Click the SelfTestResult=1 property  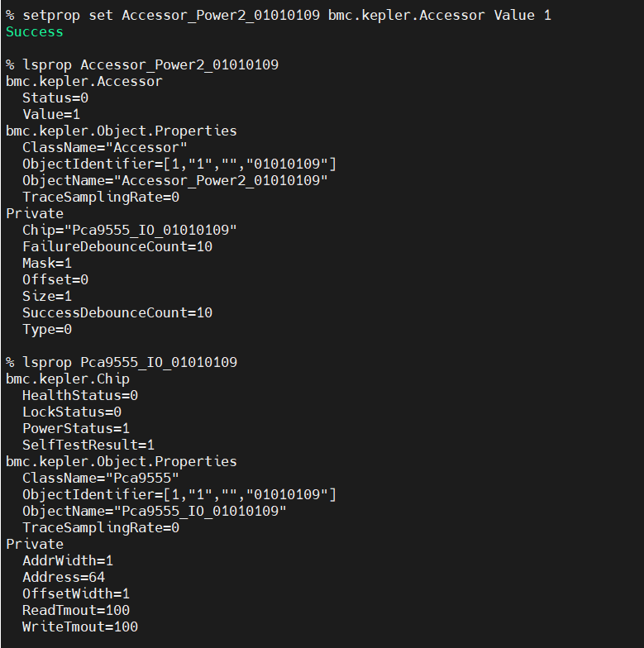(x=88, y=445)
